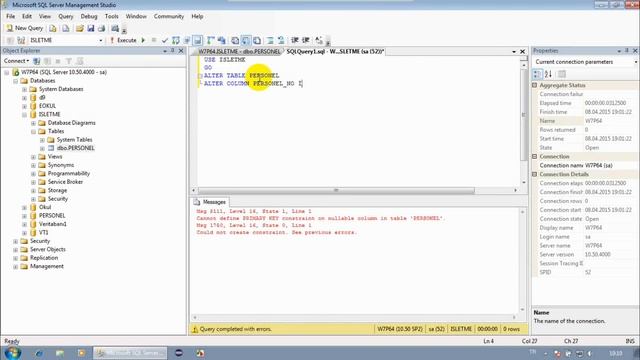Switch to Results to Text
The width and height of the screenshot is (640, 360).
click(235, 40)
